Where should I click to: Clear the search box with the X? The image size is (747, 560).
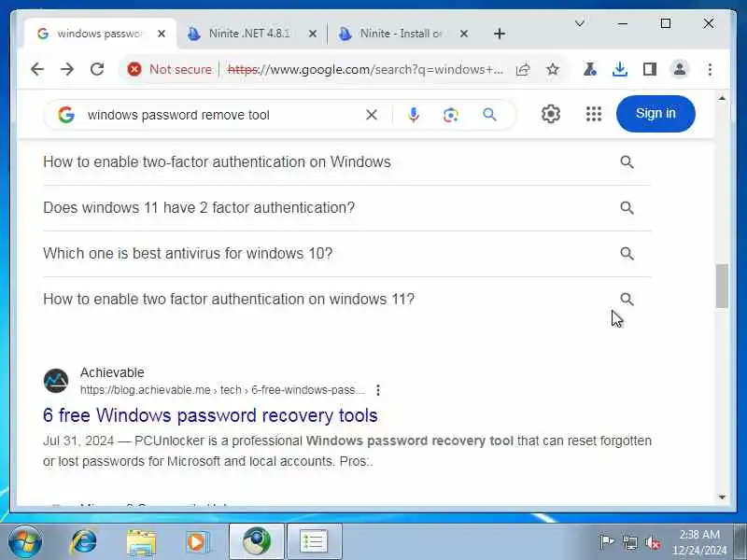coord(372,115)
